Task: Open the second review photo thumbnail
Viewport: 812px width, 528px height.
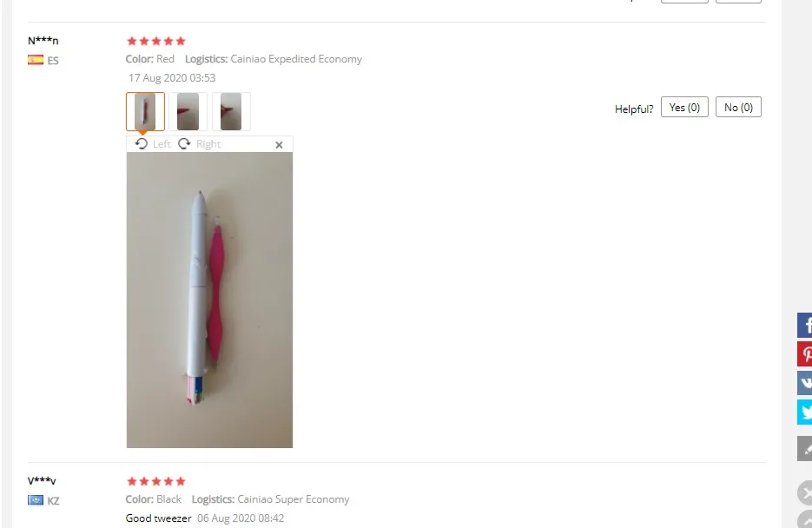Action: [x=188, y=111]
